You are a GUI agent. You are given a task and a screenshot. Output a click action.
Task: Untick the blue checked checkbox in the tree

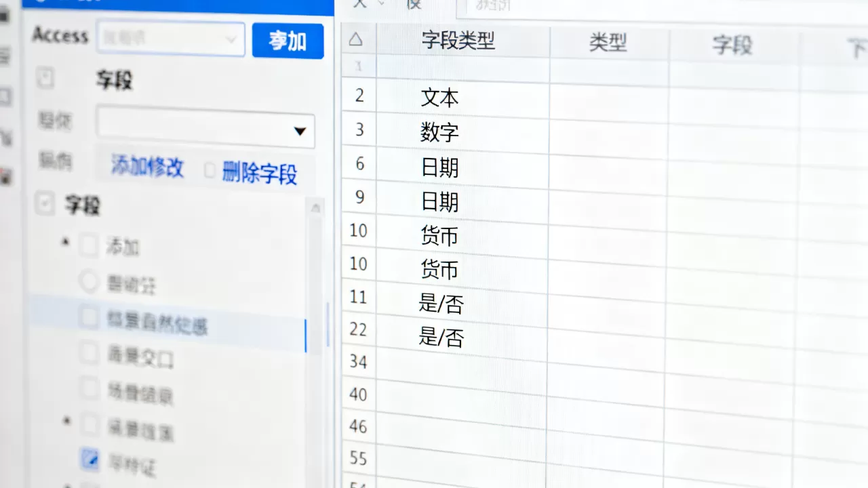tap(90, 459)
